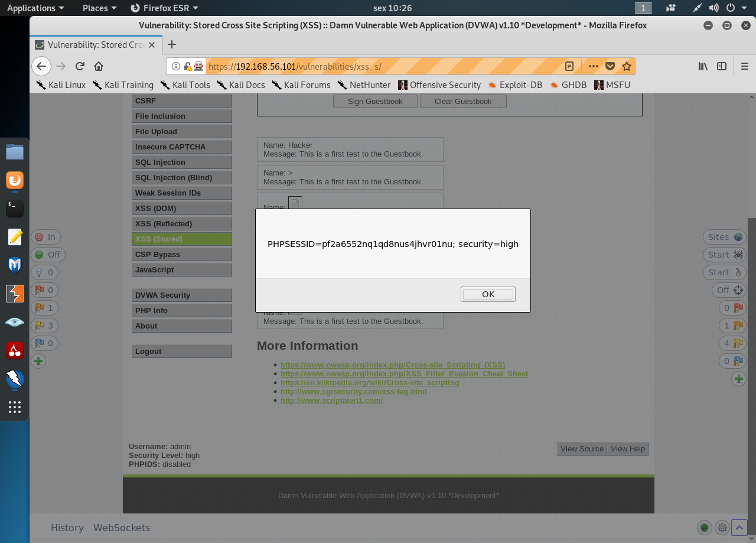Screen dimensions: 756x543
Task: Close the Stored XSS browser tab
Action: pos(152,45)
